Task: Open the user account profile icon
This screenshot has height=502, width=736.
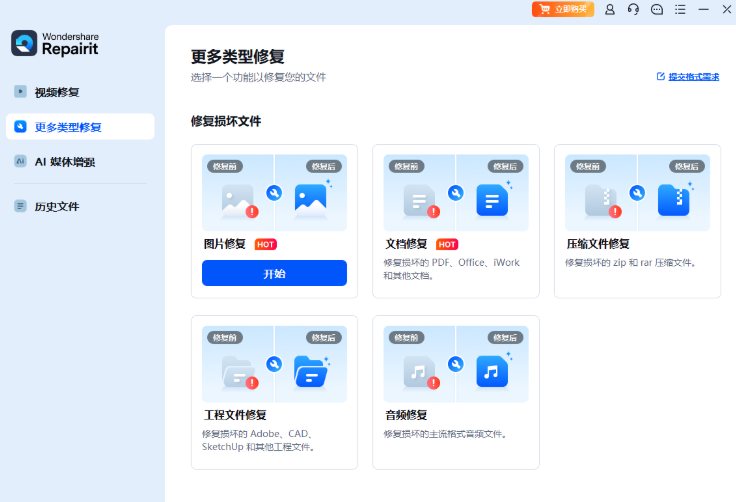Action: (610, 9)
